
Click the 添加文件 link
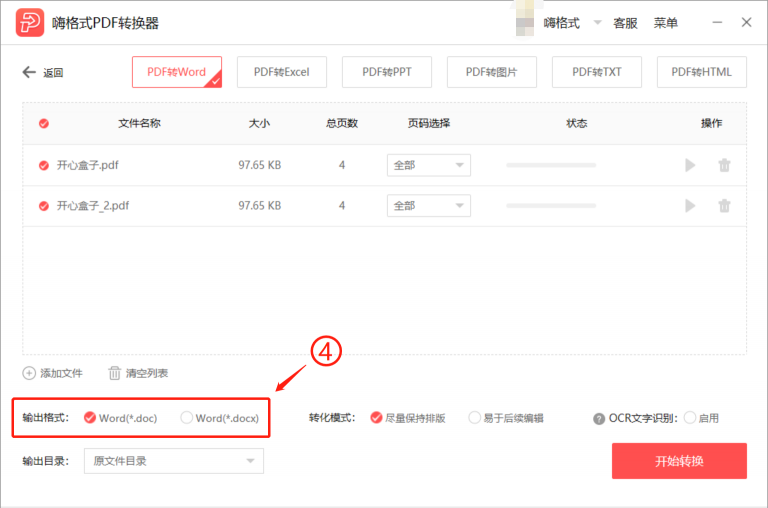61,373
